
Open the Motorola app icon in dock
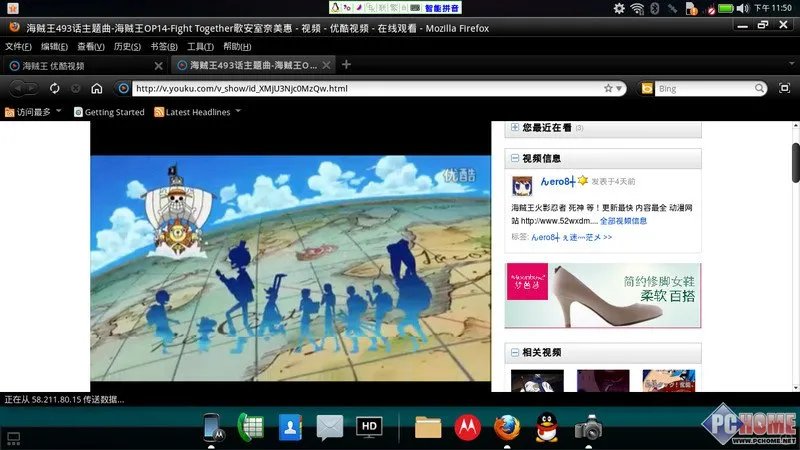[467, 427]
